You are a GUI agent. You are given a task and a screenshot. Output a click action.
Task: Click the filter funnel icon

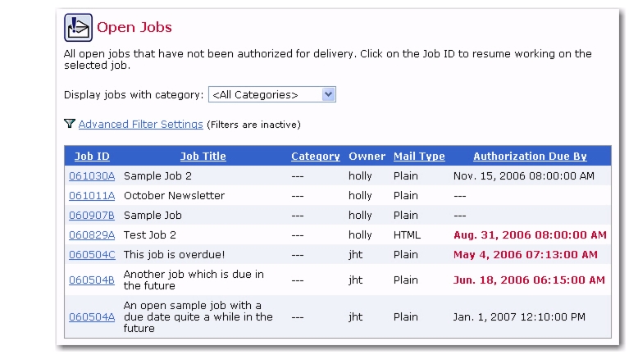tap(70, 124)
